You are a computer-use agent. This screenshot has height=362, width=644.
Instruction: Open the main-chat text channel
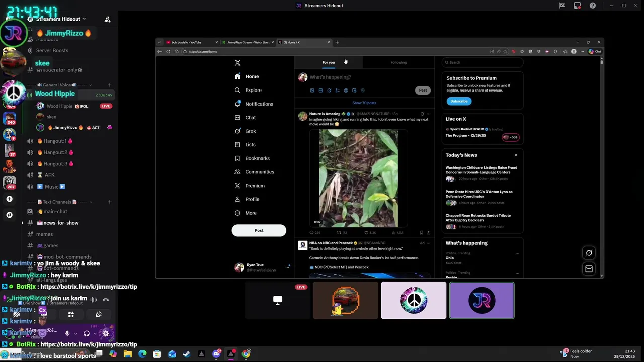pyautogui.click(x=55, y=212)
